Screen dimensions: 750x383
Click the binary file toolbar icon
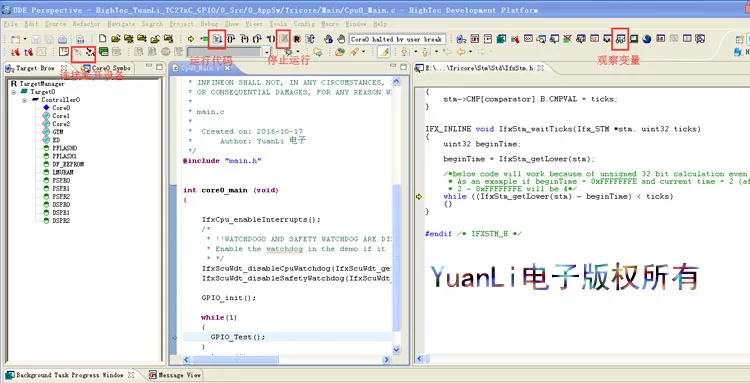click(x=80, y=39)
